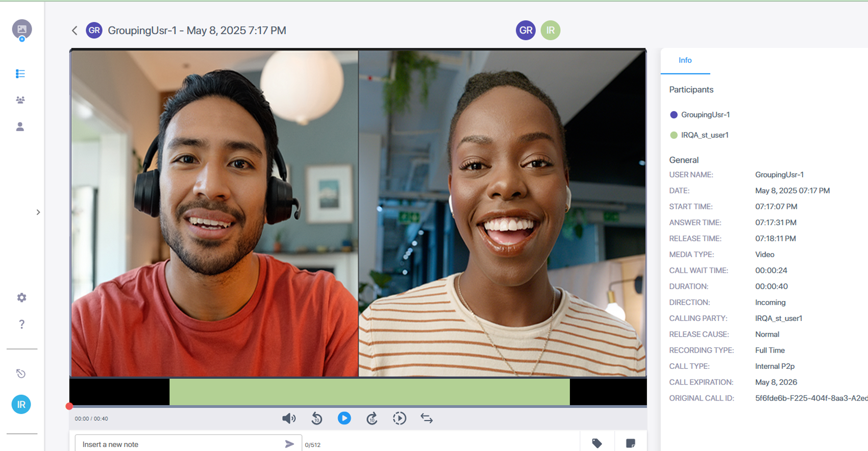Viewport: 868px width, 451px height.
Task: Skip forward 10 seconds in the recording
Action: pyautogui.click(x=372, y=418)
